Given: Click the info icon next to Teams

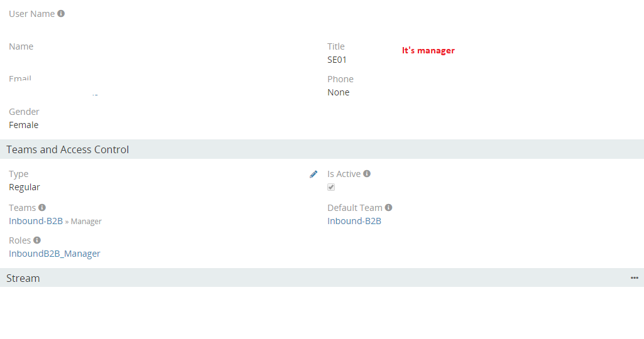Looking at the screenshot, I should (x=42, y=208).
